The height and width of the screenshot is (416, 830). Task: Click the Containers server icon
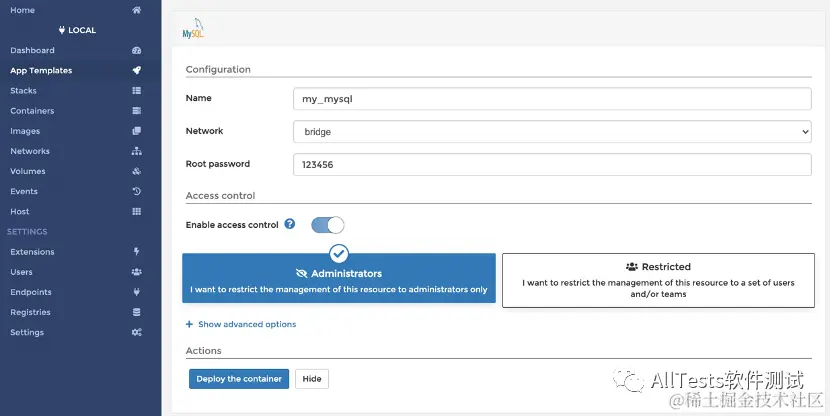pos(137,111)
